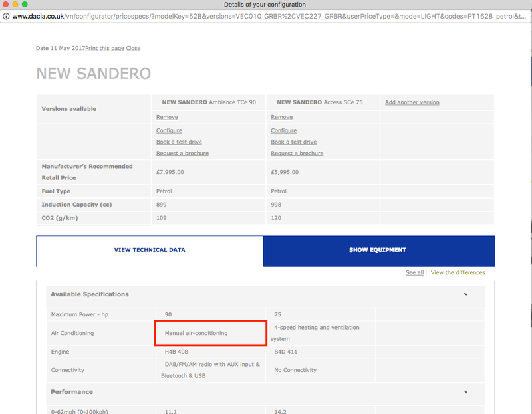The image size is (532, 414).
Task: Click the induction capacity value 998
Action: [x=276, y=205]
